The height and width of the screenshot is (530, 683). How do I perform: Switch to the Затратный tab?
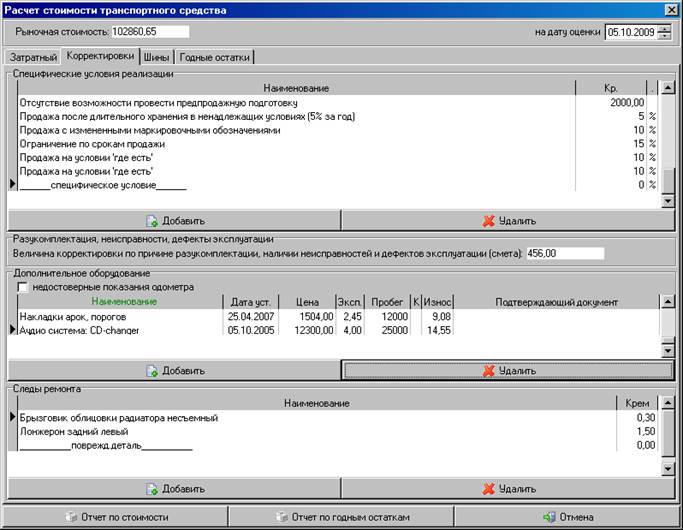click(x=31, y=57)
